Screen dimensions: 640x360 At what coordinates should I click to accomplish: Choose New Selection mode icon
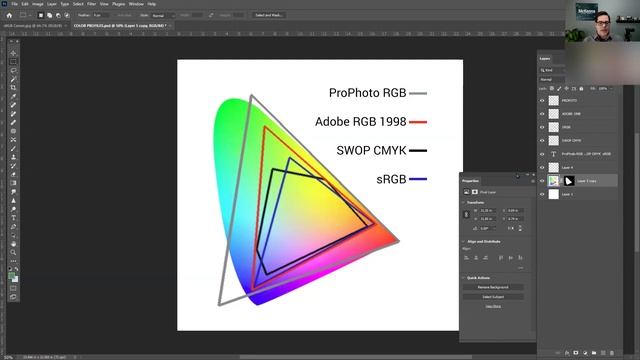point(40,15)
